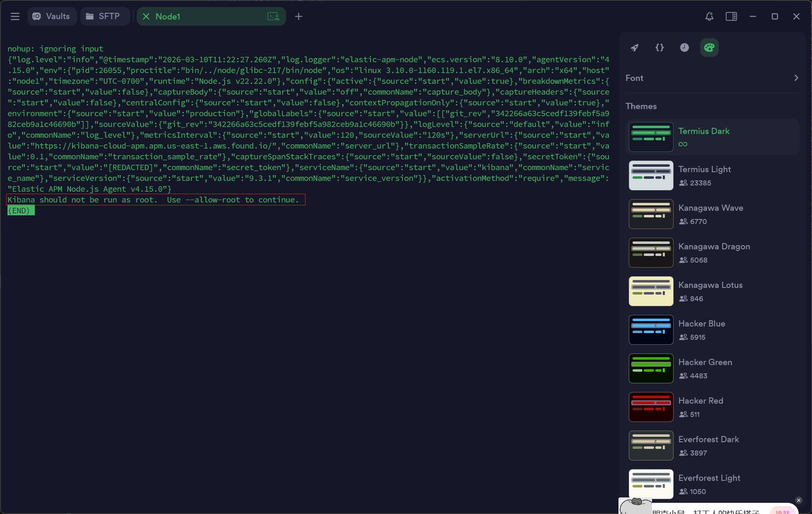This screenshot has width=812, height=514.
Task: Click the terminal icon on Node1 tab
Action: pyautogui.click(x=274, y=16)
